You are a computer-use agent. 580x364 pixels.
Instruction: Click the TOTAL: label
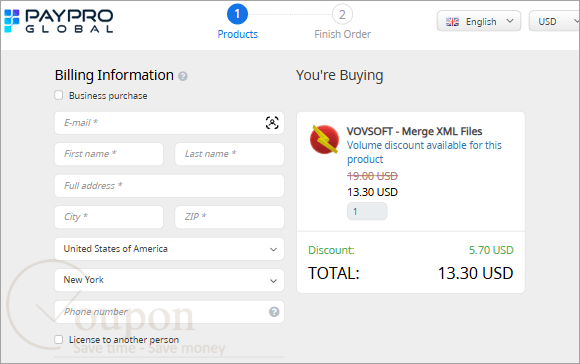pos(334,274)
